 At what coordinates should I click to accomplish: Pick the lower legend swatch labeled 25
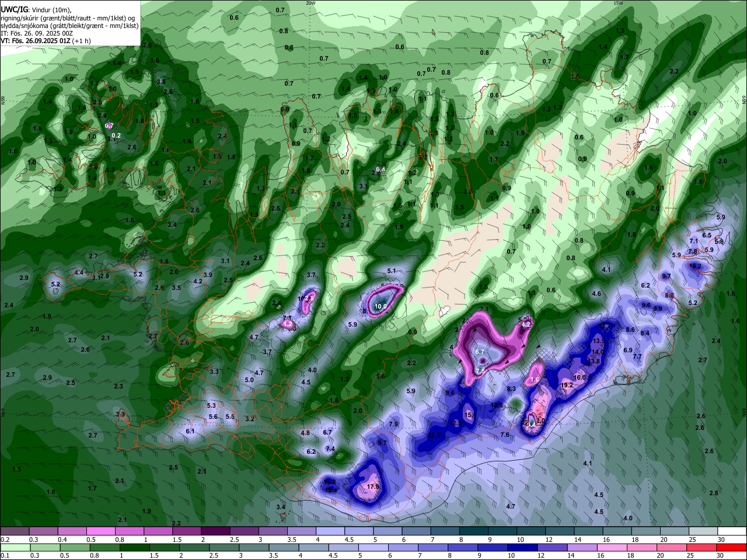pyautogui.click(x=702, y=547)
